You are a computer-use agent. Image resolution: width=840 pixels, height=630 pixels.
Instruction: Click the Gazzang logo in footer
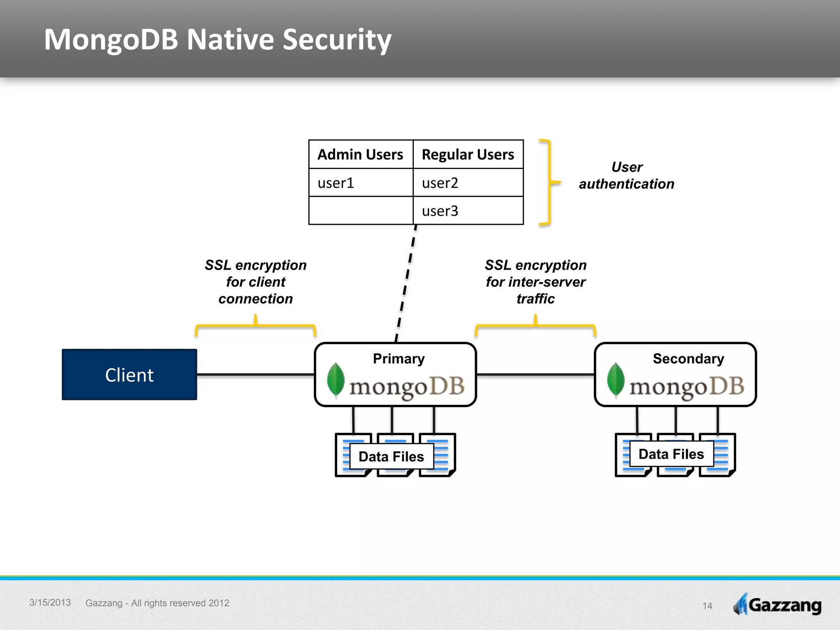tap(777, 605)
